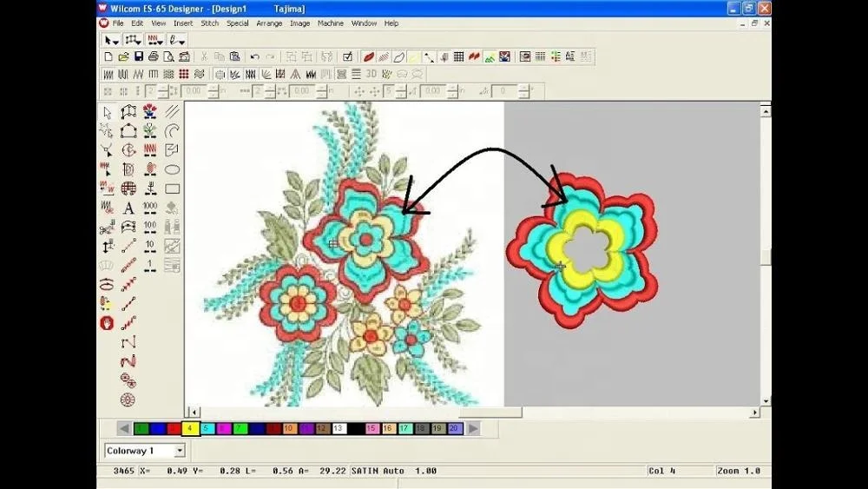Expand the freehand pen tool dropdown
The width and height of the screenshot is (868, 489).
pos(177,40)
